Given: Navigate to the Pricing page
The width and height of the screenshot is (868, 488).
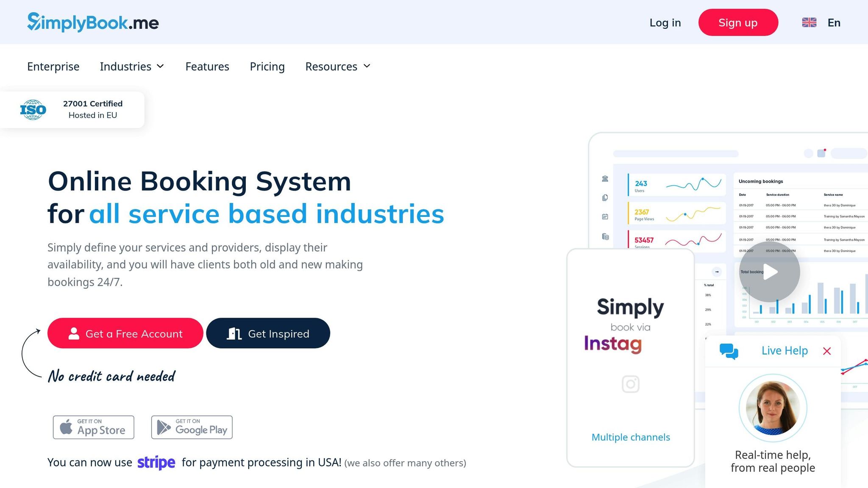Looking at the screenshot, I should click(x=267, y=67).
